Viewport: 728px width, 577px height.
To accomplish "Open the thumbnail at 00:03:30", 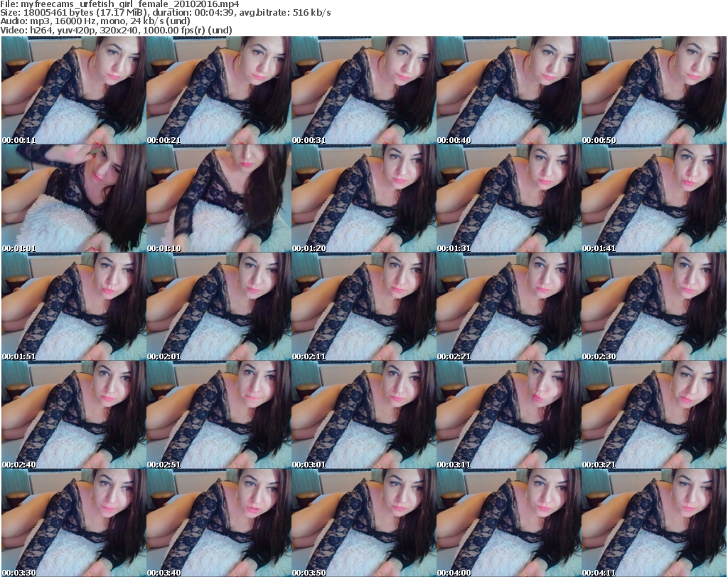I will [74, 523].
